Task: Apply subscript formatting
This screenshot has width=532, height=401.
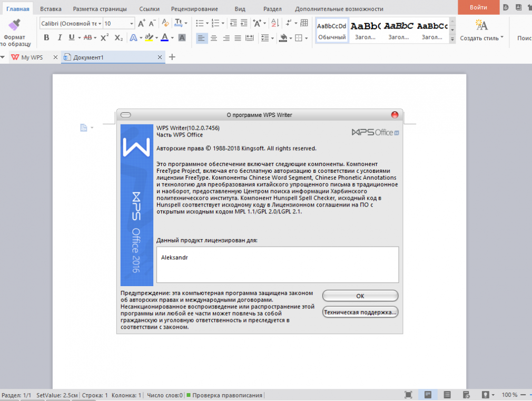Action: [x=119, y=38]
